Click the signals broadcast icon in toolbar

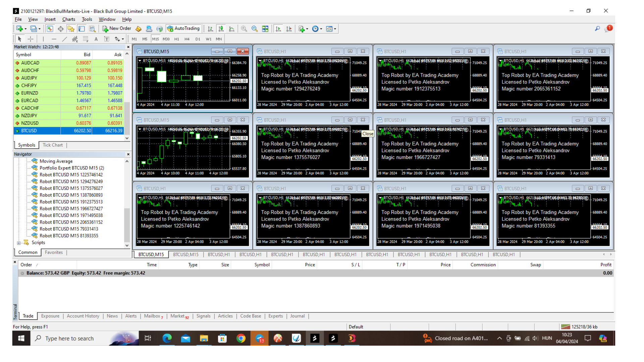click(x=160, y=29)
